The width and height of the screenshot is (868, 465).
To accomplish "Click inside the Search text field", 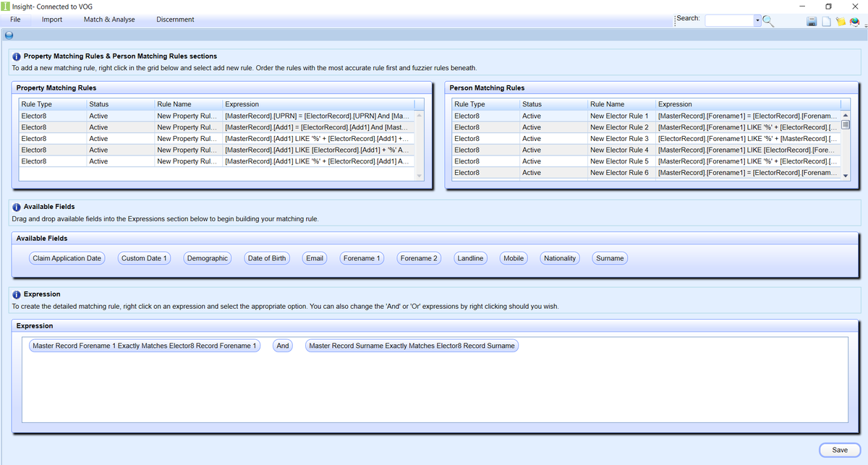I will [x=731, y=20].
